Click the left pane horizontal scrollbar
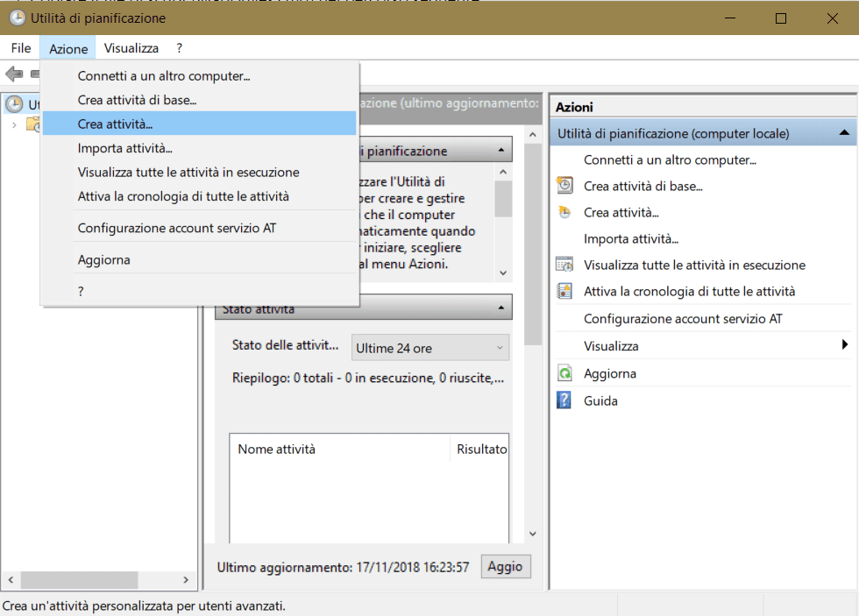This screenshot has width=859, height=616. tap(79, 580)
